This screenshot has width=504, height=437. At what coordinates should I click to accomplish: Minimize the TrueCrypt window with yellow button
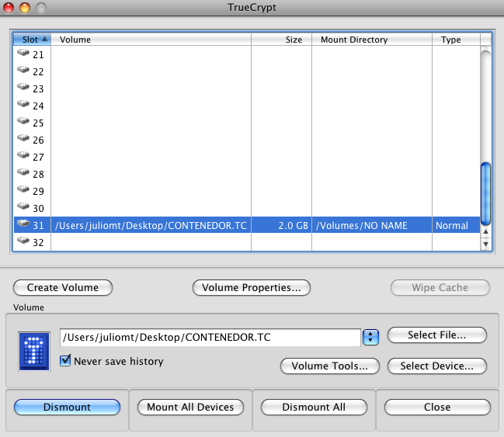25,8
